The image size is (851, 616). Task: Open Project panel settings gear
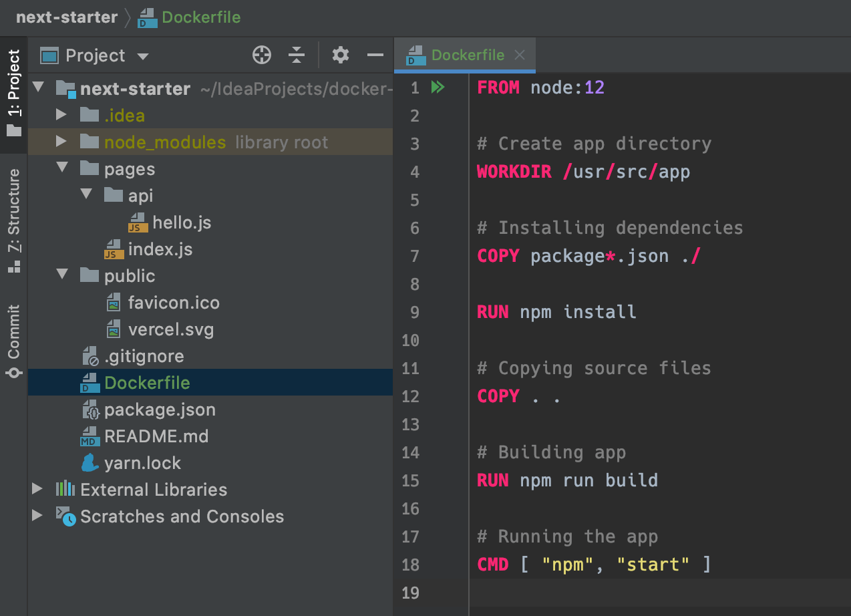341,55
